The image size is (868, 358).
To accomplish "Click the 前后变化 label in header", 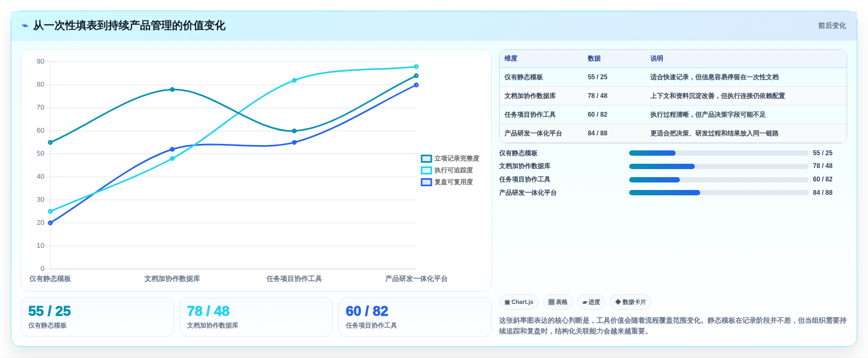I will (x=832, y=26).
